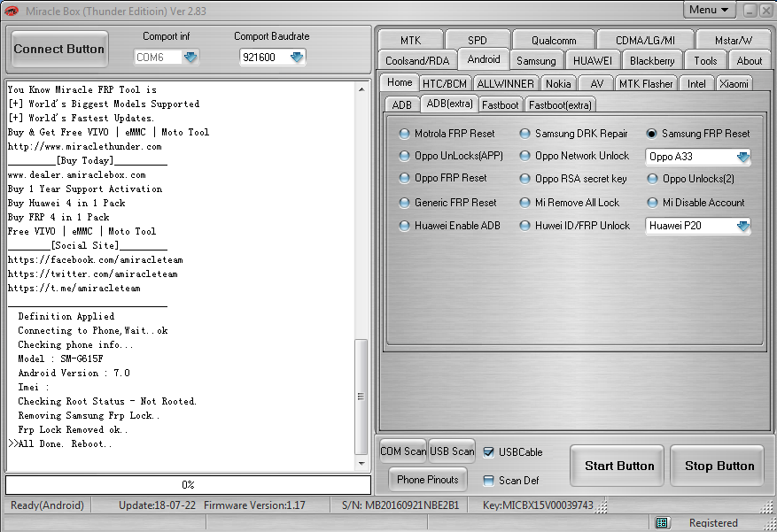Open the AV sub-tab
Viewport: 777px width, 532px height.
coord(596,83)
